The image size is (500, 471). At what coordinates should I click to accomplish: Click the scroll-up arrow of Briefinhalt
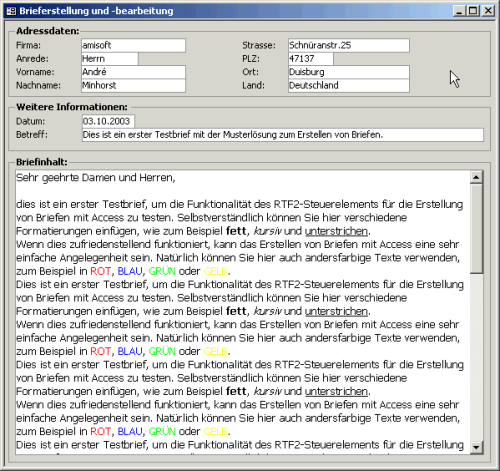click(476, 177)
